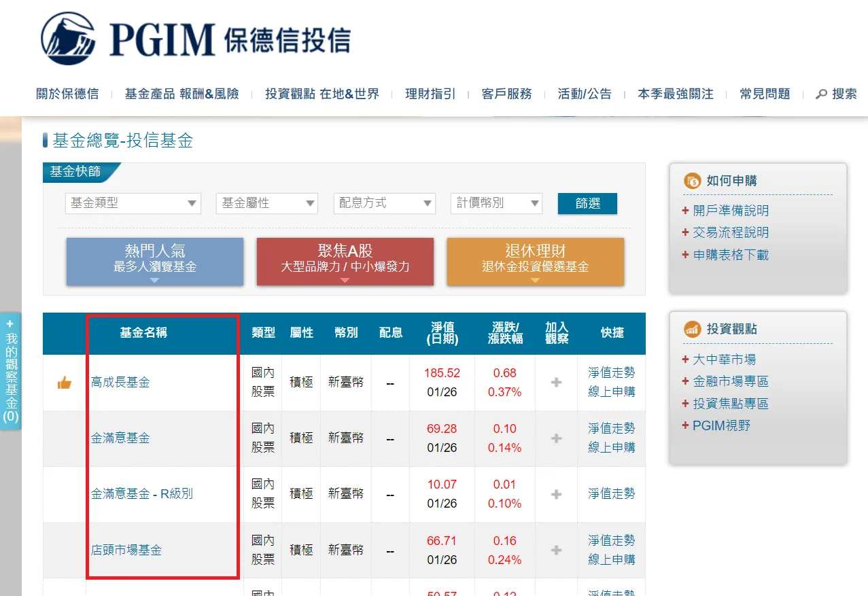Open the 我的觀察基金 side tab
Image resolution: width=868 pixels, height=596 pixels.
[x=11, y=371]
